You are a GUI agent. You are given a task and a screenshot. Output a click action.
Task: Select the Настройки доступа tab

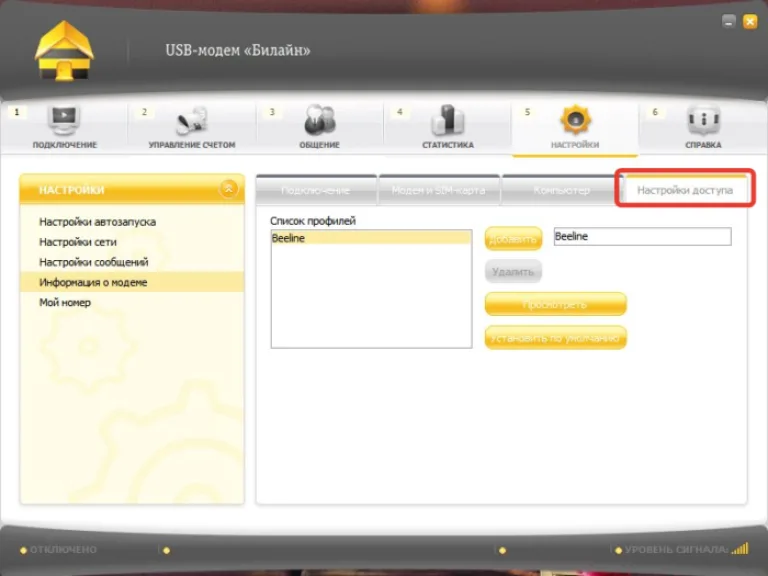(x=685, y=190)
